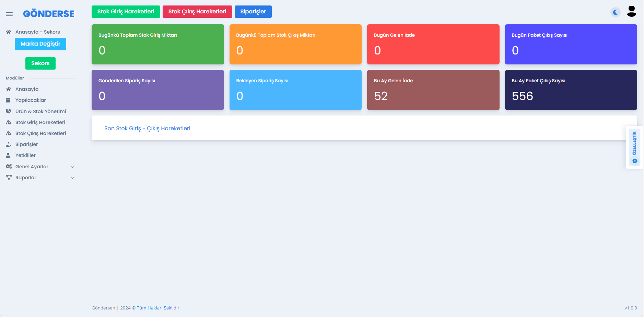Toggle dark mode with the moon icon
Screen dimensions: 644x317
pos(616,12)
